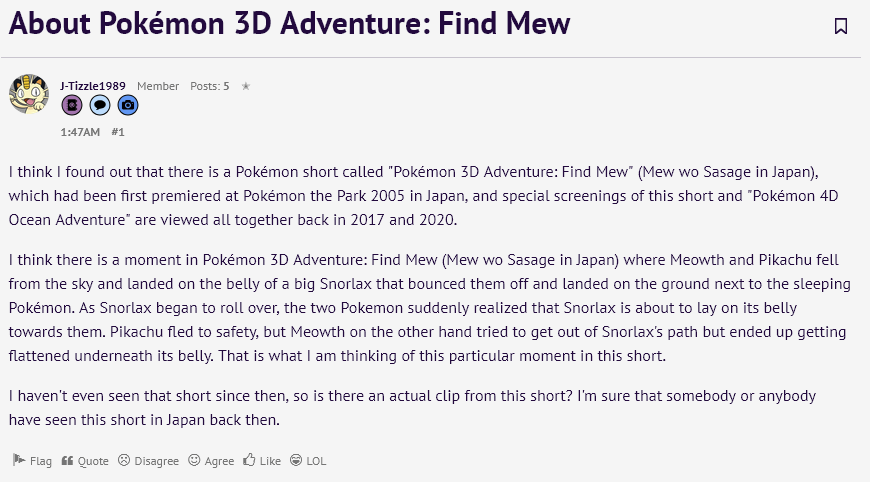Click the About Pokémon 3D Adventure title

tap(289, 23)
